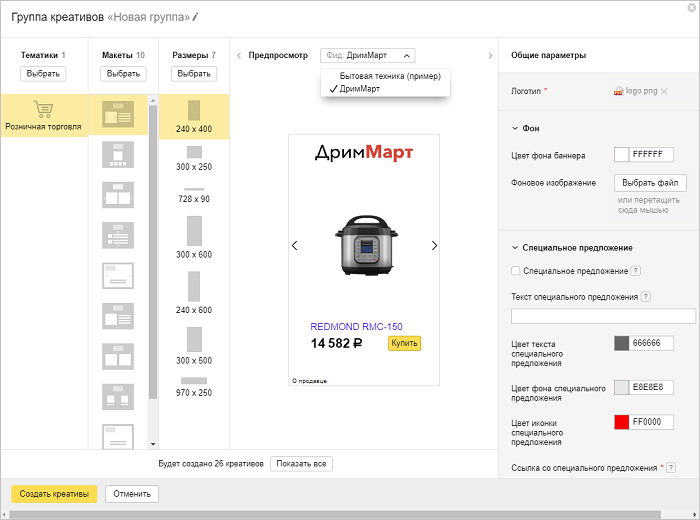
Task: Click the horizontal scrollbar at bottom
Action: [x=335, y=515]
